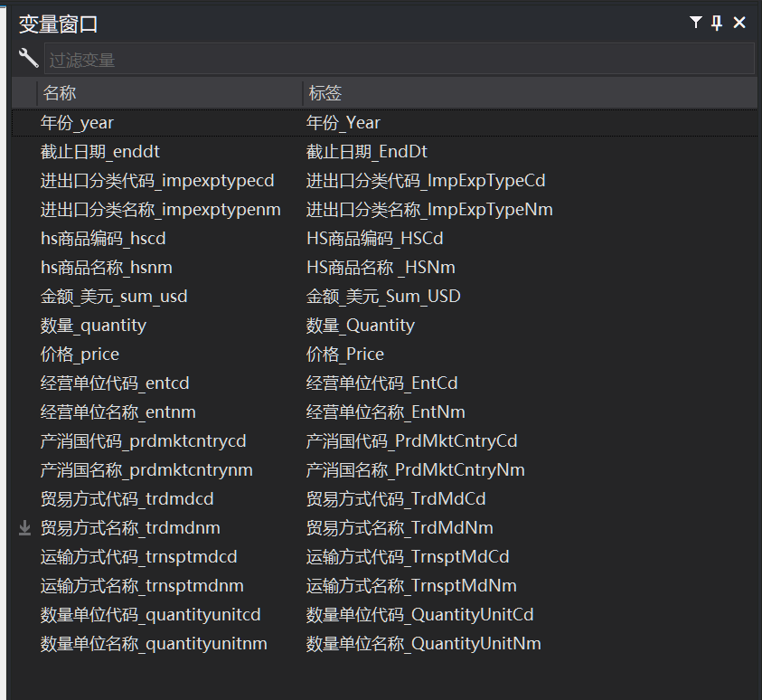This screenshot has width=762, height=700.
Task: Click variable 金额_美元_sum_usd
Action: point(114,297)
